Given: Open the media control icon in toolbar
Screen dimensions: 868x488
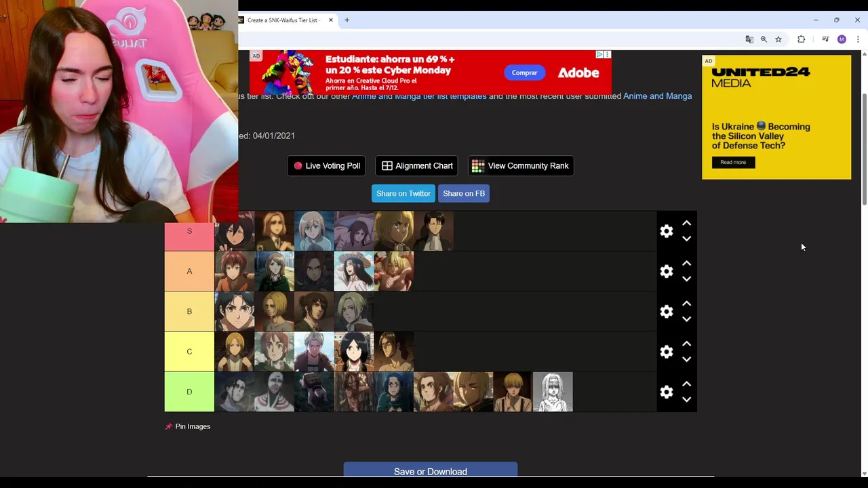Looking at the screenshot, I should point(825,39).
